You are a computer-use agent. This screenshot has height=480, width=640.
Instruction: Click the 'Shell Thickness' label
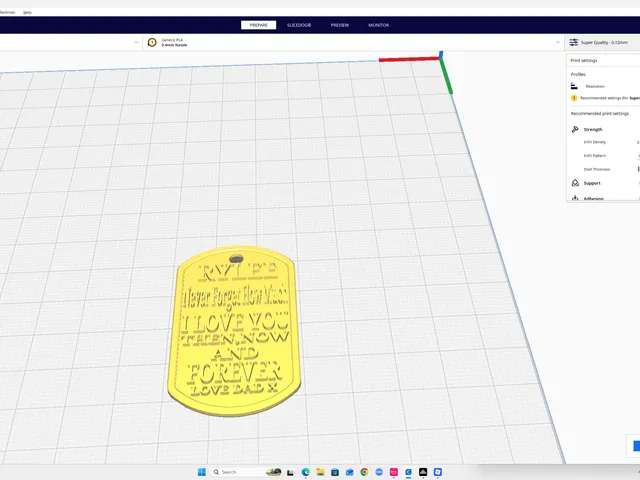[596, 169]
